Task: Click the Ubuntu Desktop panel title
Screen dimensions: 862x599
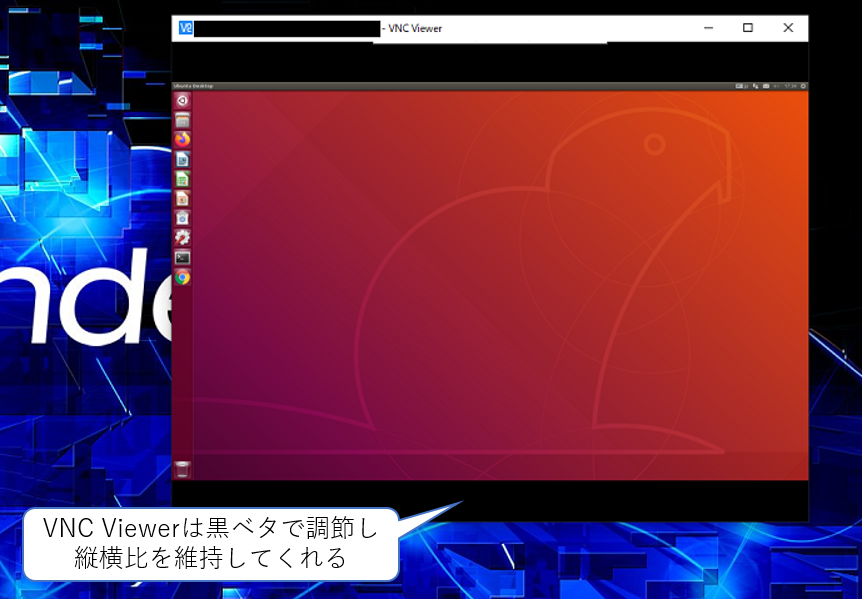Action: point(193,86)
